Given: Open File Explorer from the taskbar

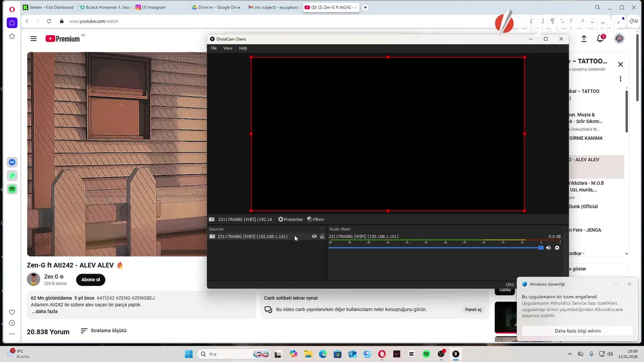Looking at the screenshot, I should tap(307, 354).
